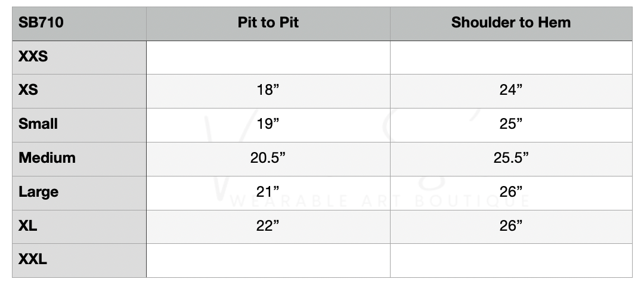Select the 26" value in the XL row

[x=511, y=227]
